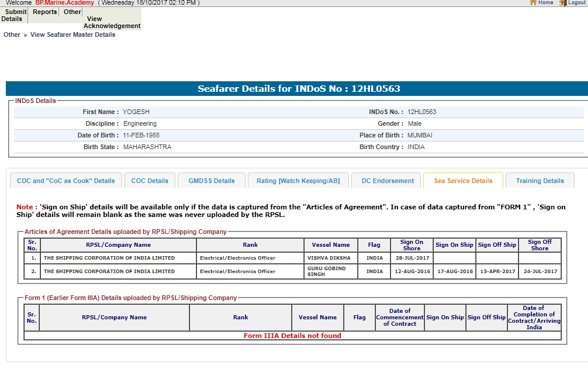Click the VISHVA DIKSHA vessel row cell
Screen dimensions: 588x369
[329, 258]
